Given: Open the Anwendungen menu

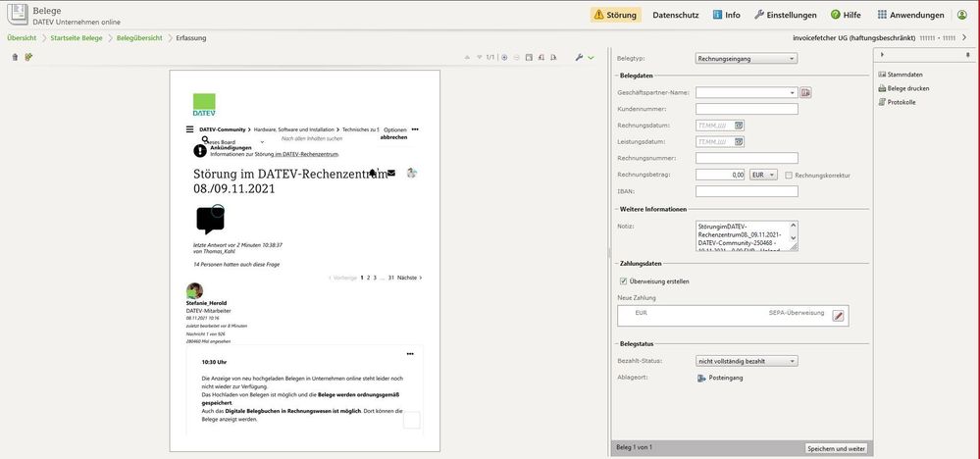Looking at the screenshot, I should click(x=910, y=15).
